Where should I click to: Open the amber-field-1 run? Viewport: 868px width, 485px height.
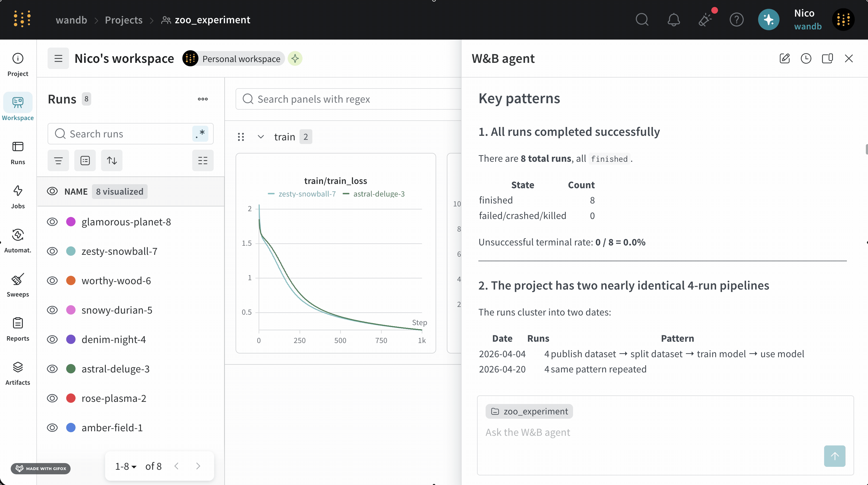(x=112, y=428)
